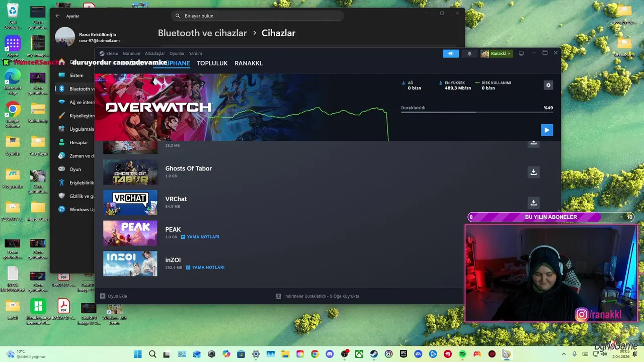View inZOI patch notes (YAMA NOTLARI)
This screenshot has height=362, width=644.
coord(205,267)
